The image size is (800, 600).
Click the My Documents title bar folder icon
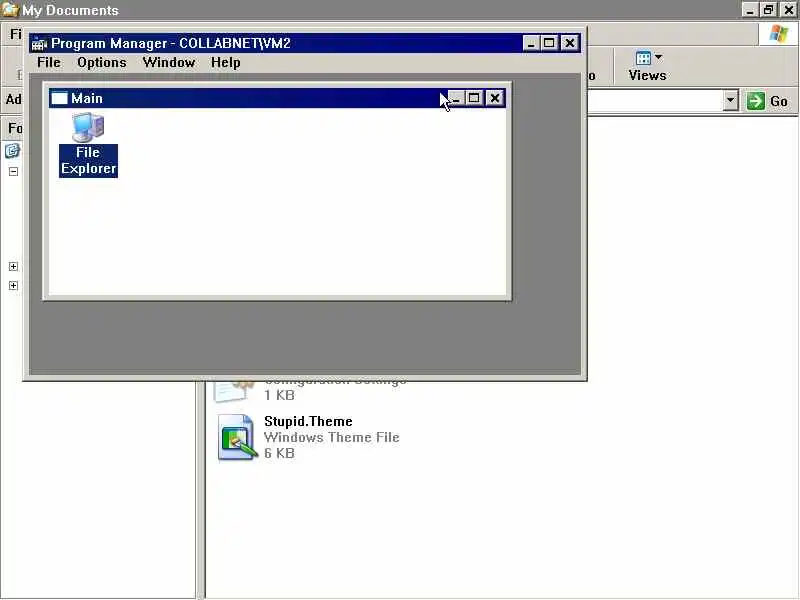(x=10, y=9)
